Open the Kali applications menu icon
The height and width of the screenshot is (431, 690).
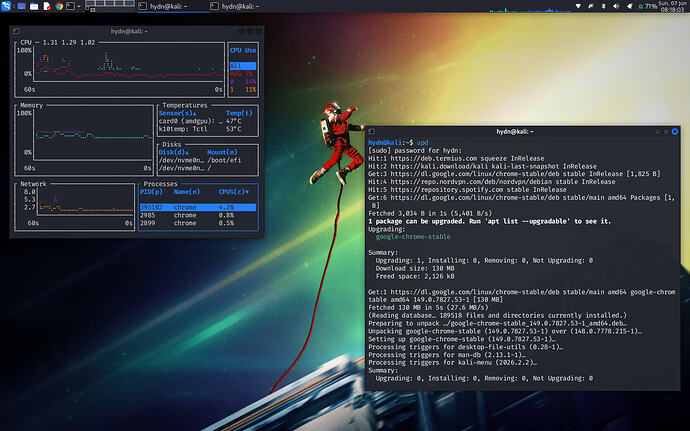(x=6, y=6)
